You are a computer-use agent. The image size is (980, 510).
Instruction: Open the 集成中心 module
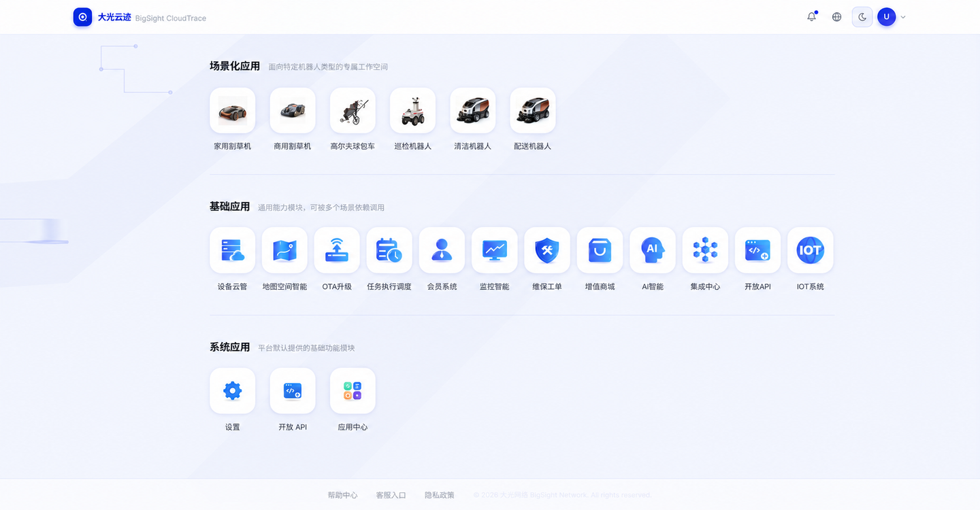point(705,250)
